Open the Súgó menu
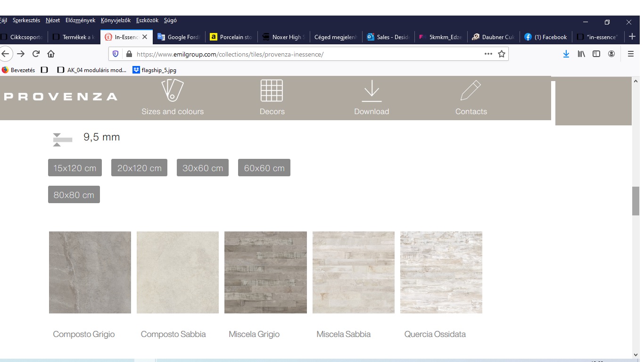 coord(170,21)
